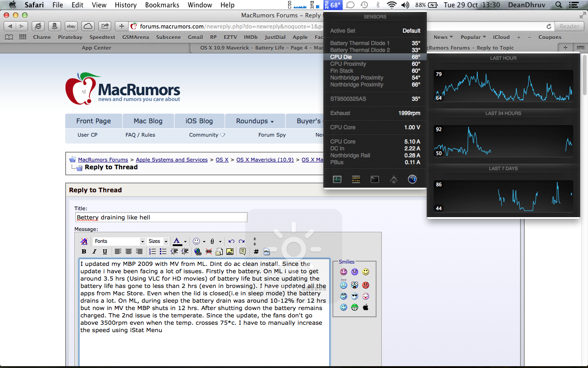Open the Top Sites grid icon

pyautogui.click(x=23, y=37)
